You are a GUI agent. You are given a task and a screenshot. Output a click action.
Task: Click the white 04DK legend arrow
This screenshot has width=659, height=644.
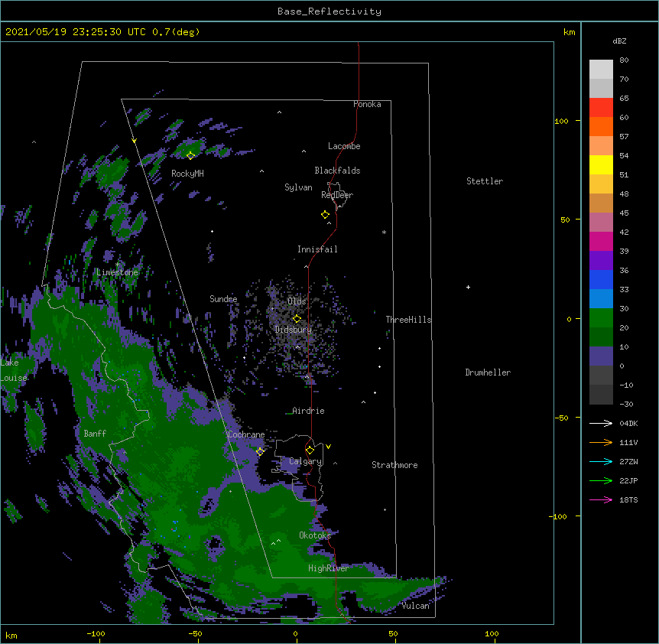click(x=601, y=423)
